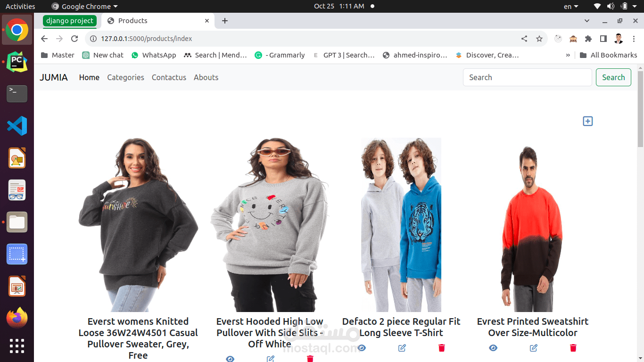Click the add product plus icon
The image size is (644, 362).
[587, 121]
